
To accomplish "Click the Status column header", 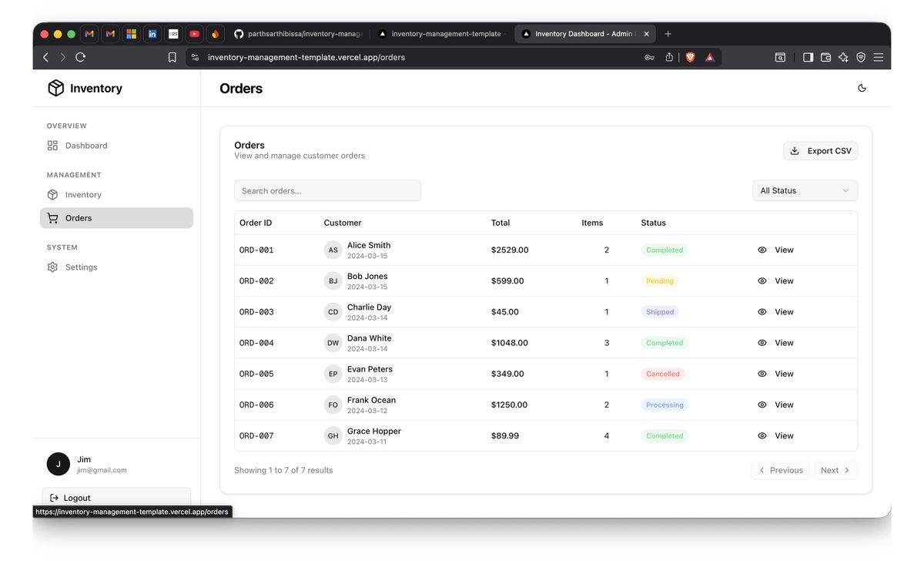I will pyautogui.click(x=654, y=223).
